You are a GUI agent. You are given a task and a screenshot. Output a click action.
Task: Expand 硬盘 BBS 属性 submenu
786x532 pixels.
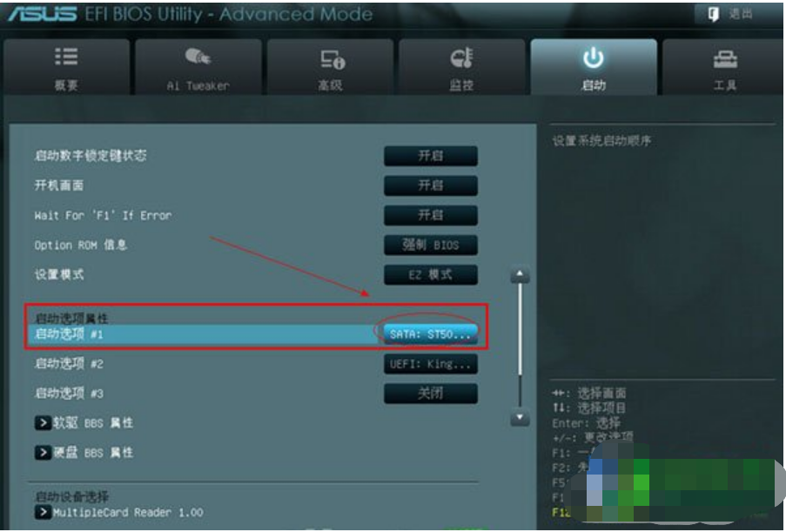point(84,453)
